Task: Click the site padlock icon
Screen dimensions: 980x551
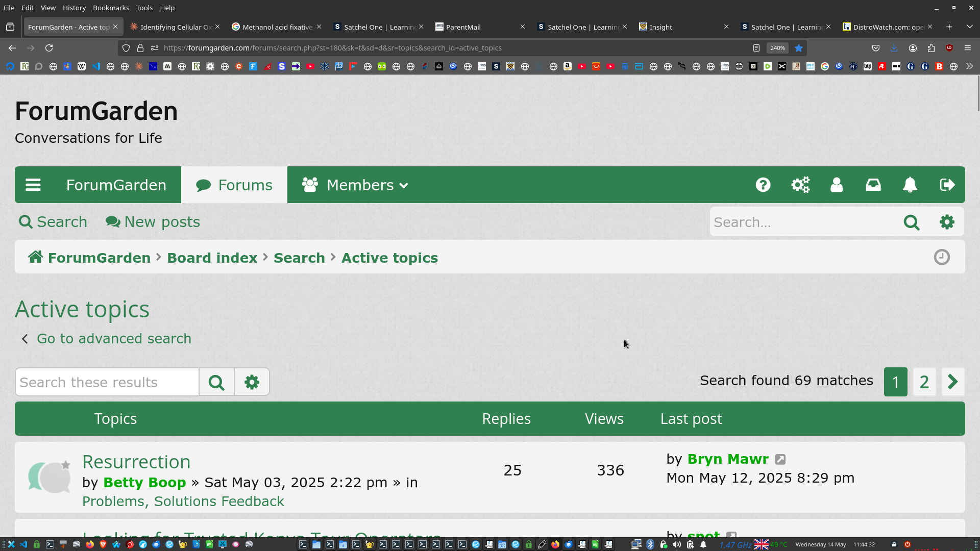Action: click(140, 48)
